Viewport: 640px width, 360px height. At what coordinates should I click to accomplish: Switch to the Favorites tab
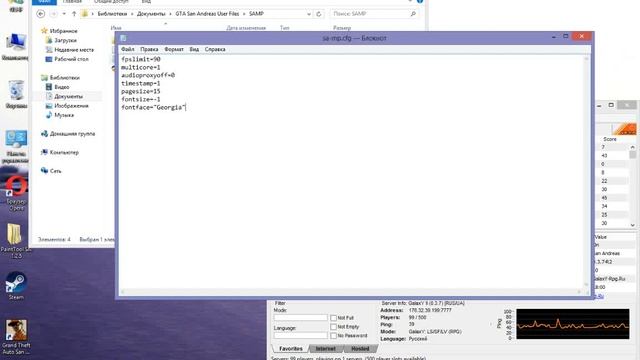point(291,349)
